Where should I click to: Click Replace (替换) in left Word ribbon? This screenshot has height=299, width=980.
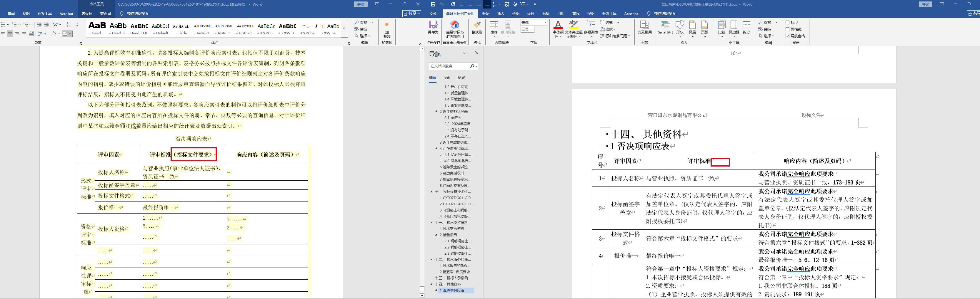click(x=361, y=29)
